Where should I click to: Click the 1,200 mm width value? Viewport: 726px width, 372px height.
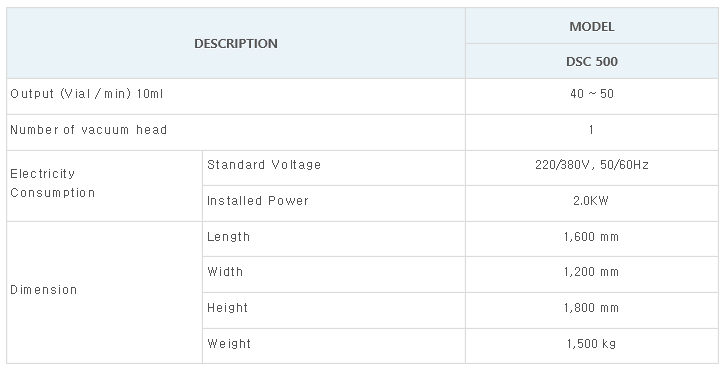[x=591, y=272]
